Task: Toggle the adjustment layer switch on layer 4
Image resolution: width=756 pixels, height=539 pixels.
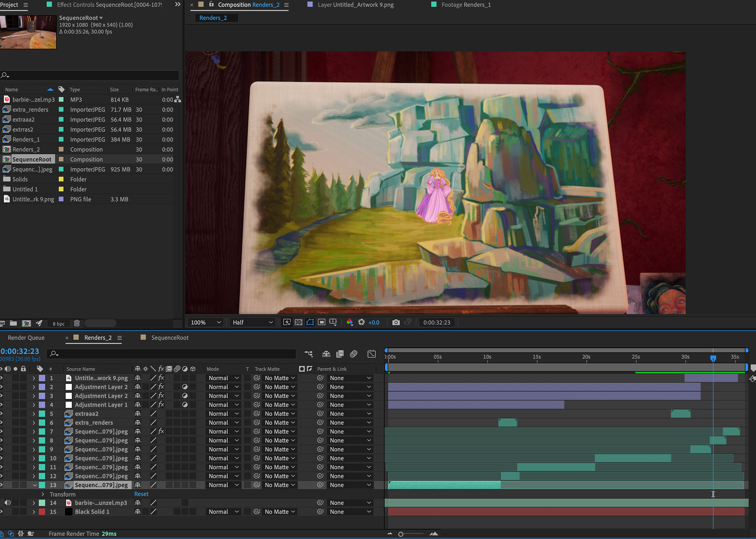Action: (185, 404)
